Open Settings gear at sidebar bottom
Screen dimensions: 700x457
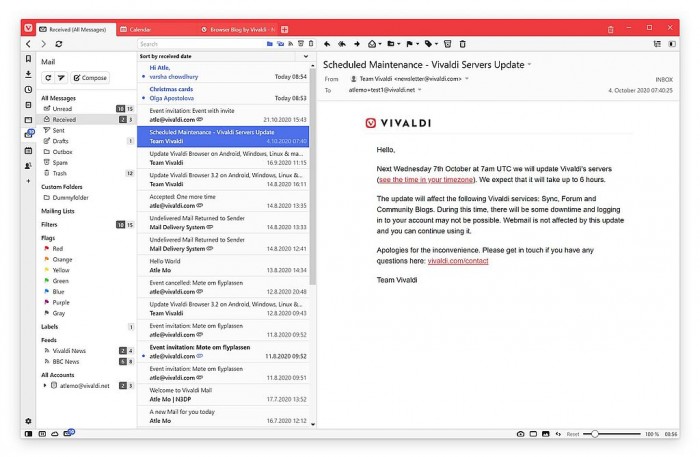point(28,420)
